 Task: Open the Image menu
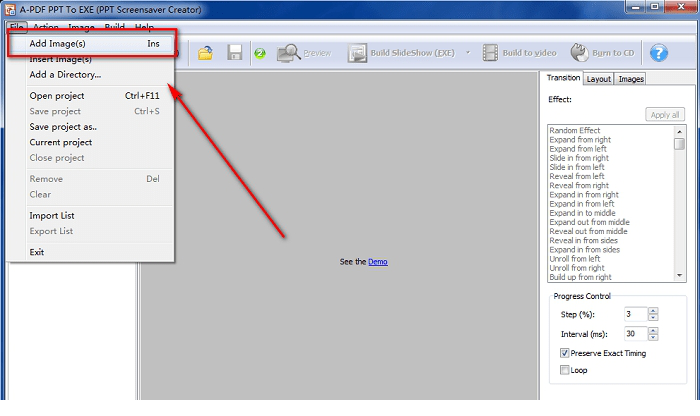pyautogui.click(x=81, y=27)
